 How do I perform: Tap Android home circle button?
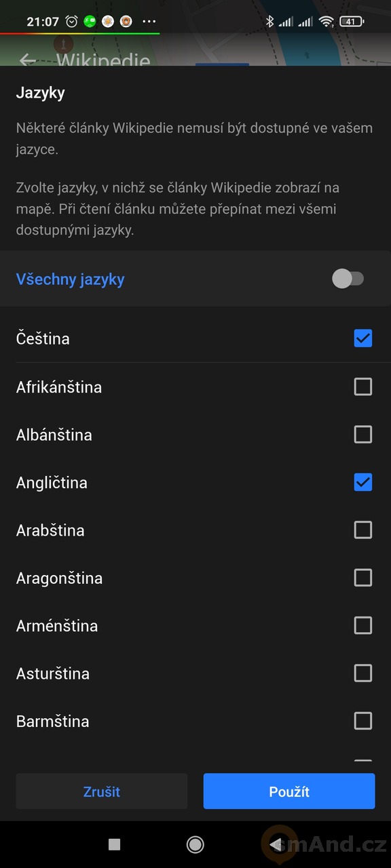click(195, 844)
